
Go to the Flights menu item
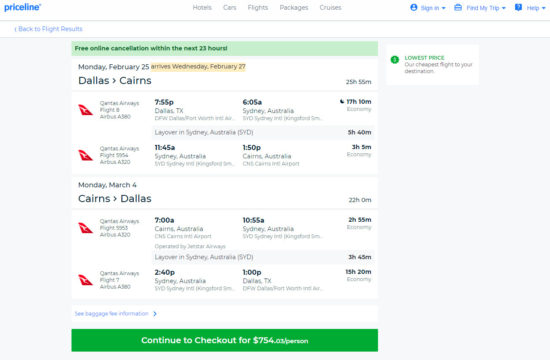[258, 7]
